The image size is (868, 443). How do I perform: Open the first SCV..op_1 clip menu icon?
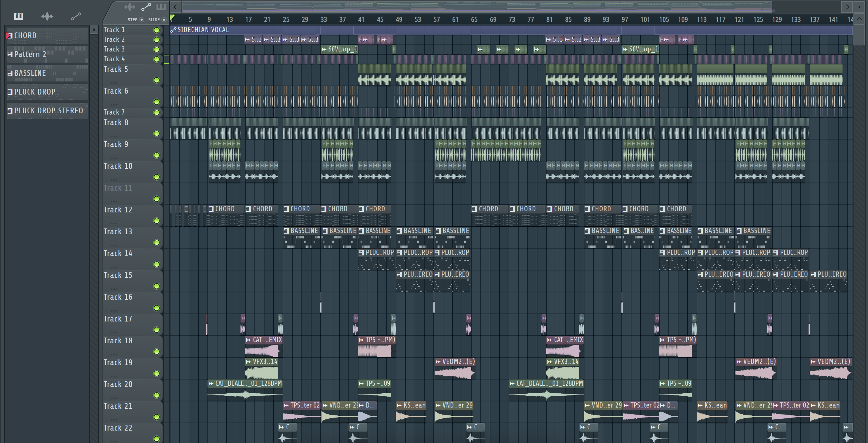[324, 49]
